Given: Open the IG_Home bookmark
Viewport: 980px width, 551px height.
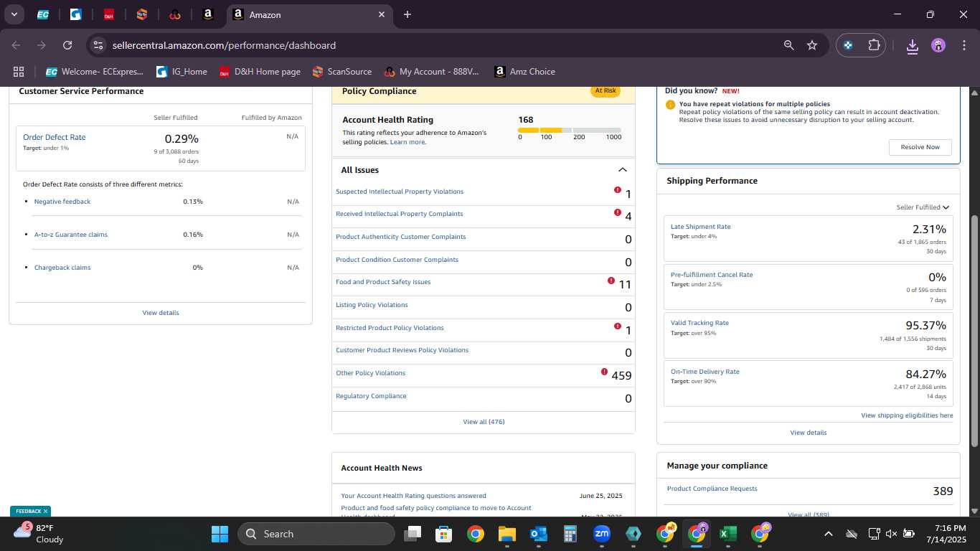Looking at the screenshot, I should 182,72.
